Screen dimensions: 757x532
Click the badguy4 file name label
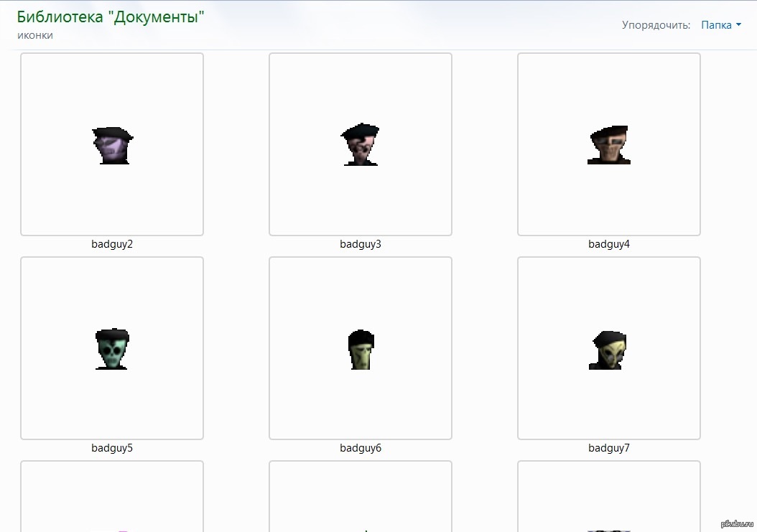(x=609, y=244)
